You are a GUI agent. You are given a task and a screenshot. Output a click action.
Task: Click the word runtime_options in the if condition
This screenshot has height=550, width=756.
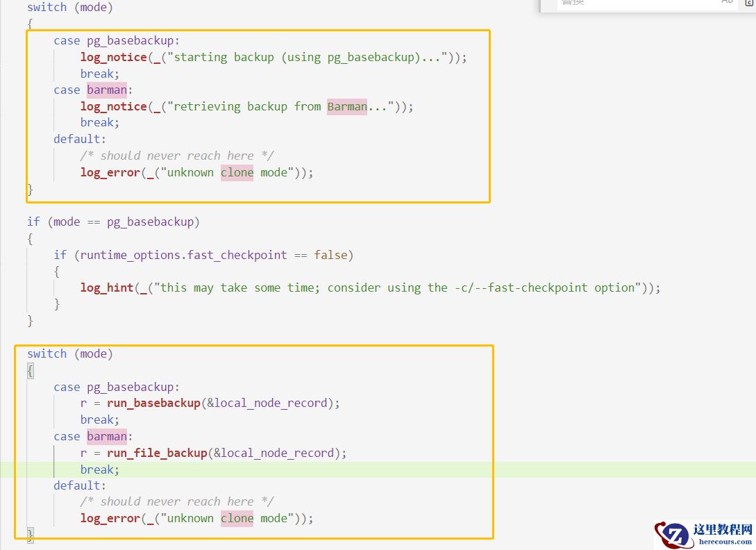tap(132, 256)
